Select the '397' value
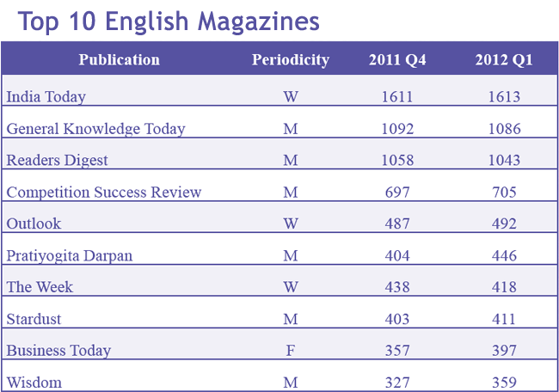Screen dimensions: 559x392 (x=504, y=351)
